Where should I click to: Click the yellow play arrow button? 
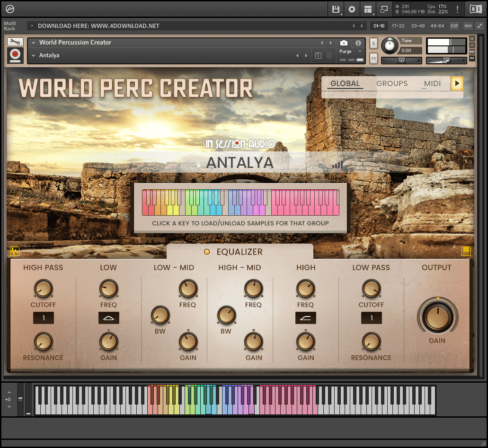click(x=457, y=83)
